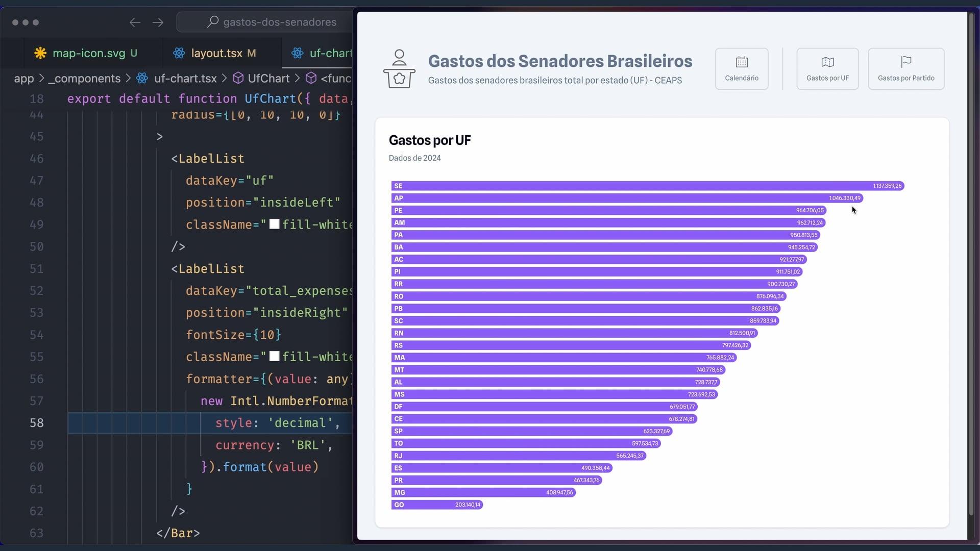Click the map icon for Gastos por UF

click(x=827, y=62)
